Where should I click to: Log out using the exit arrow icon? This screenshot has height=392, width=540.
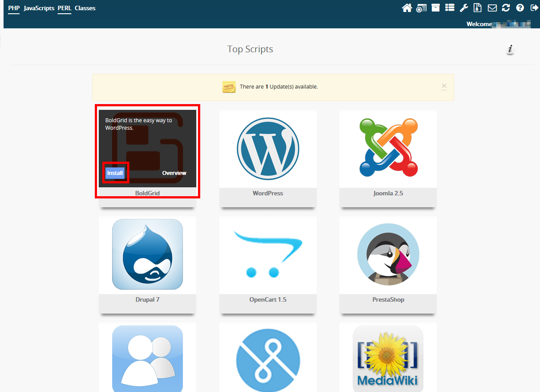(x=533, y=8)
